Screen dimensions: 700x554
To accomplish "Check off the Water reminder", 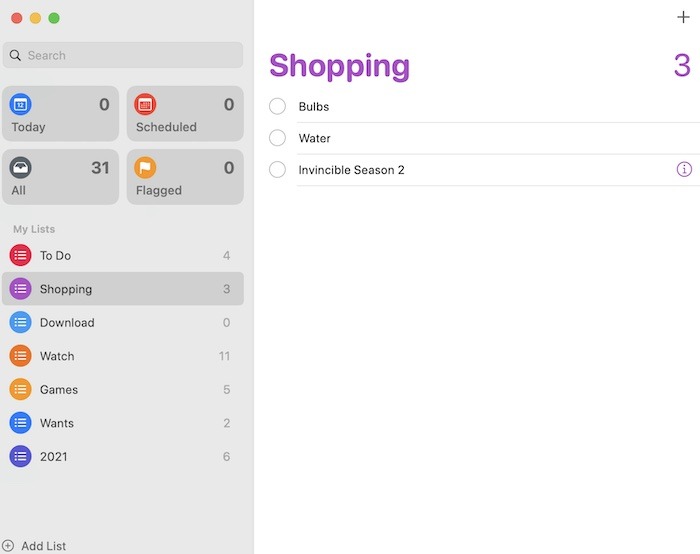I will point(278,138).
